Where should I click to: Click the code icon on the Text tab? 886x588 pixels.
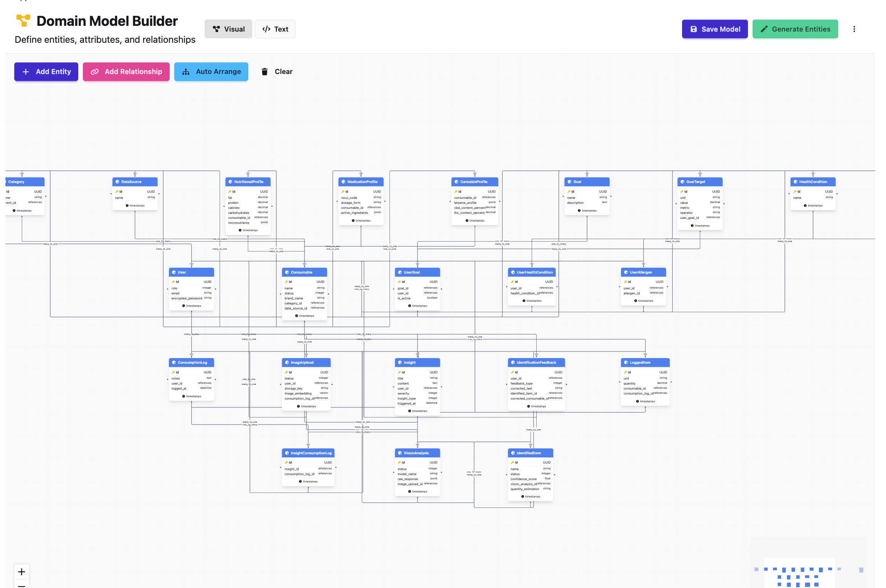tap(266, 29)
